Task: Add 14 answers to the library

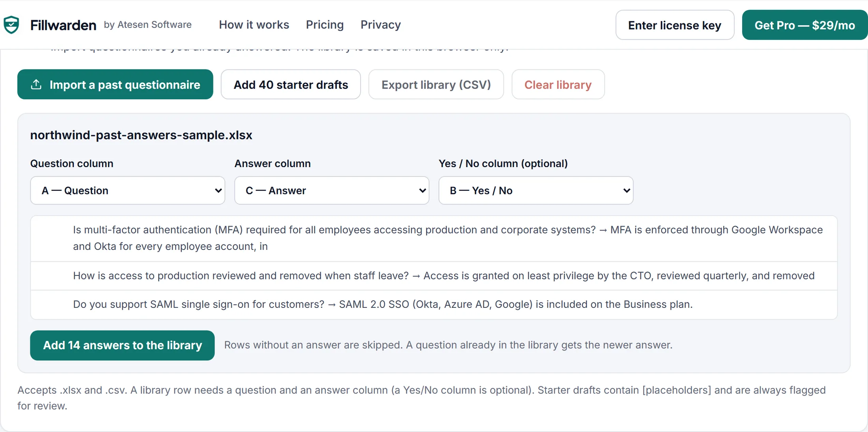Action: click(122, 345)
